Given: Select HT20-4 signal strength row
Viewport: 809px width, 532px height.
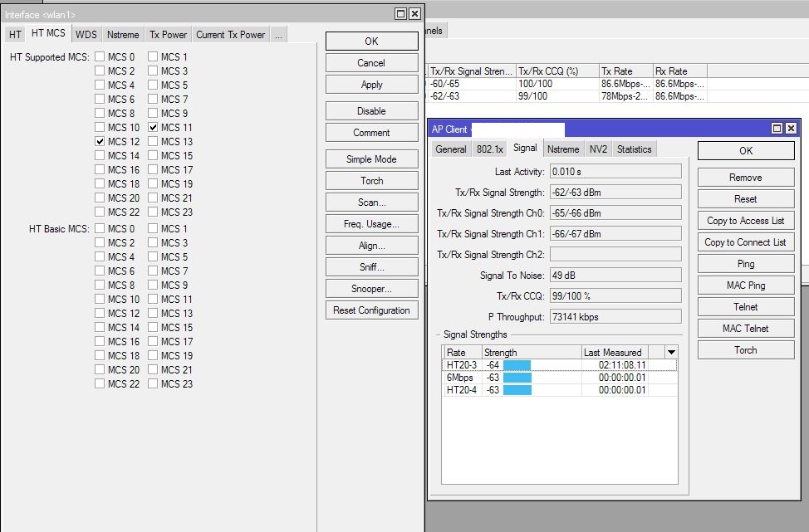Looking at the screenshot, I should click(560, 390).
